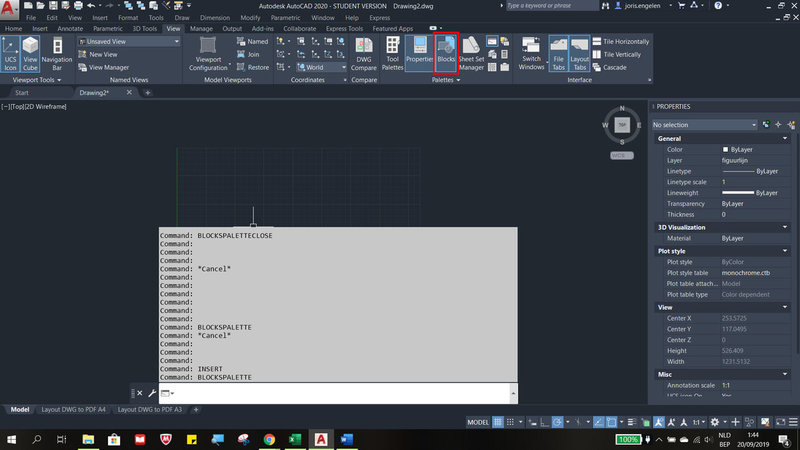Click the command line input field
The image size is (800, 450).
(340, 393)
